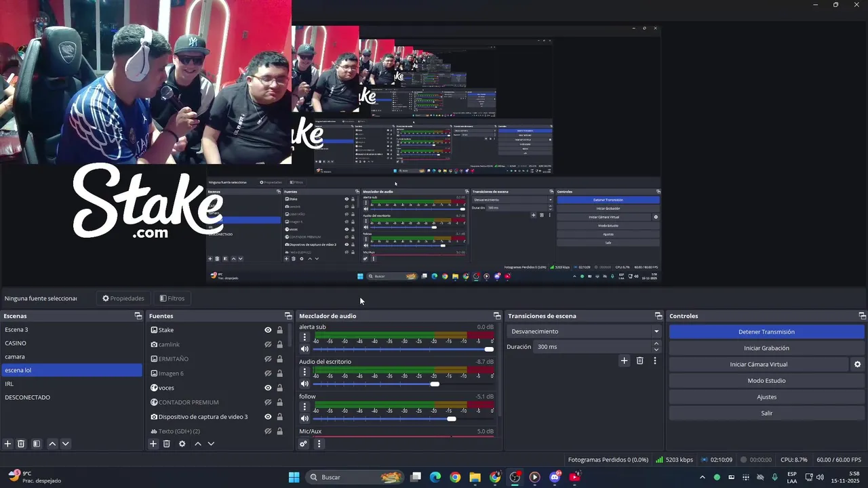Image resolution: width=868 pixels, height=488 pixels.
Task: Move source up in Fuentes panel
Action: 198,444
